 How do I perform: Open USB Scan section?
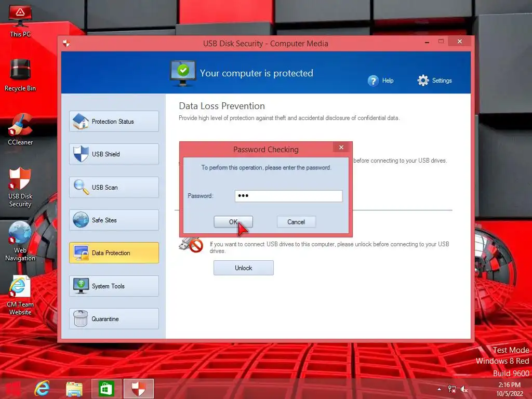(x=114, y=187)
